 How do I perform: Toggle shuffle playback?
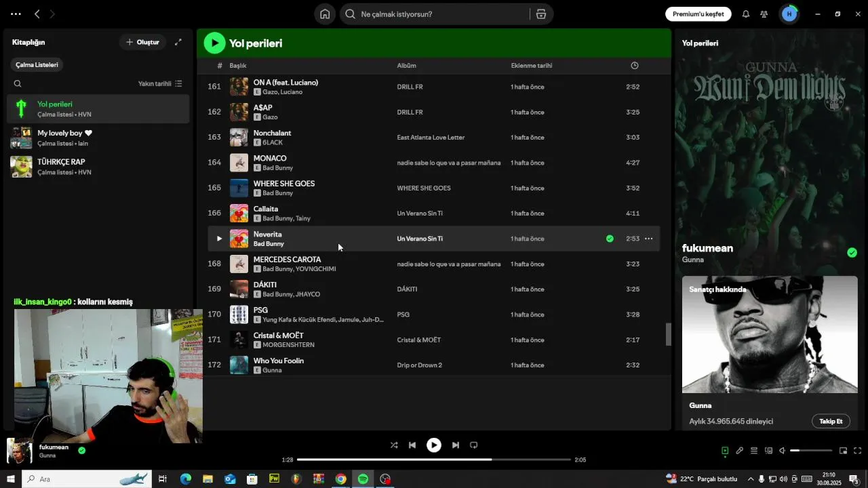click(x=394, y=445)
